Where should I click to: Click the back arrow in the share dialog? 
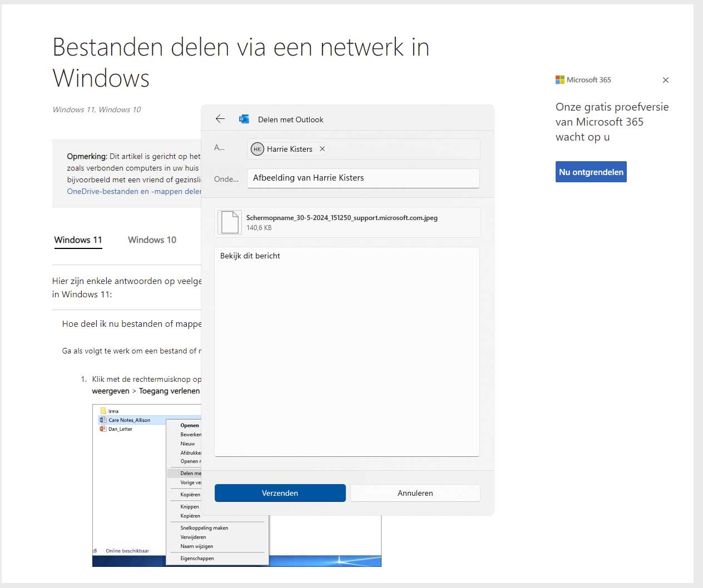(220, 119)
